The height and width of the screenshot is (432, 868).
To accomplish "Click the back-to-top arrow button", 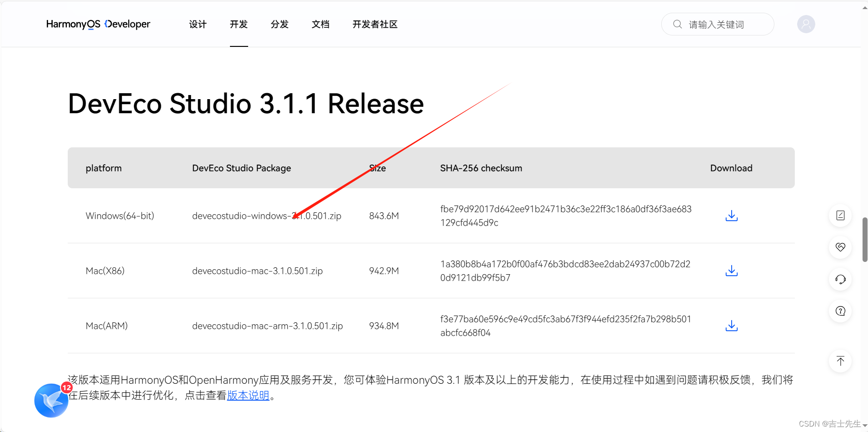I will (x=840, y=361).
